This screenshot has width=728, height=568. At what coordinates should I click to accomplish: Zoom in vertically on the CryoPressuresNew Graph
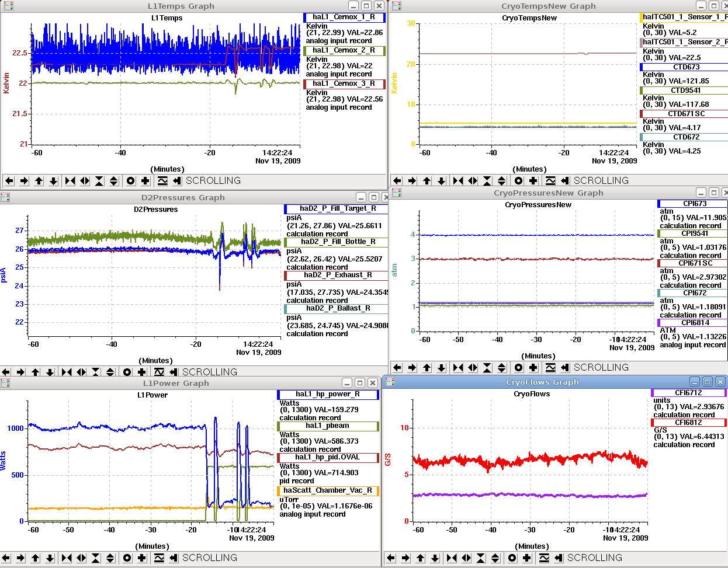pos(487,368)
